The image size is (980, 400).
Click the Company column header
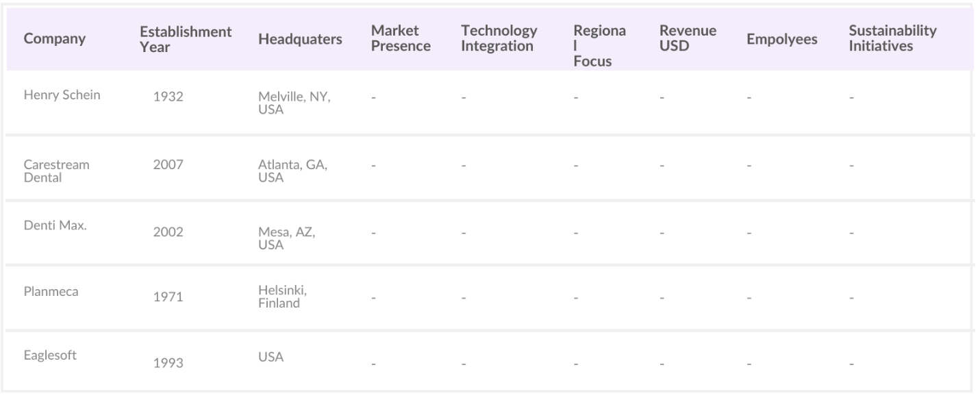click(x=55, y=40)
